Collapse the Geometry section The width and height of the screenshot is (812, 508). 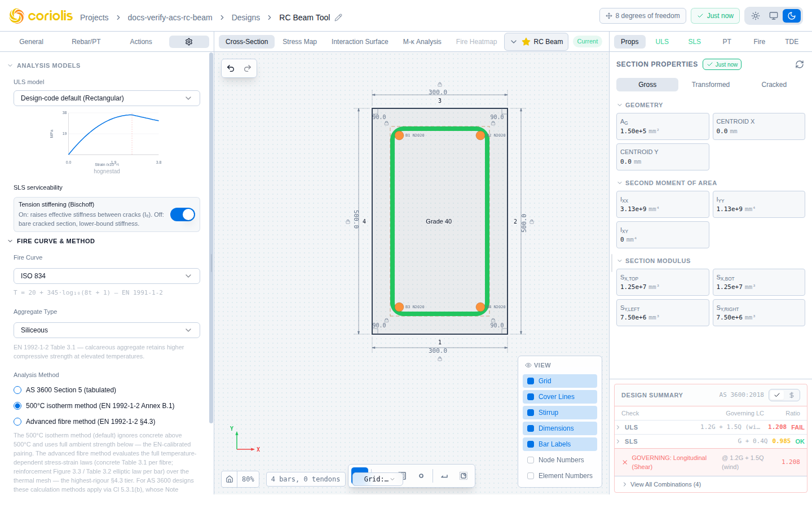click(620, 105)
